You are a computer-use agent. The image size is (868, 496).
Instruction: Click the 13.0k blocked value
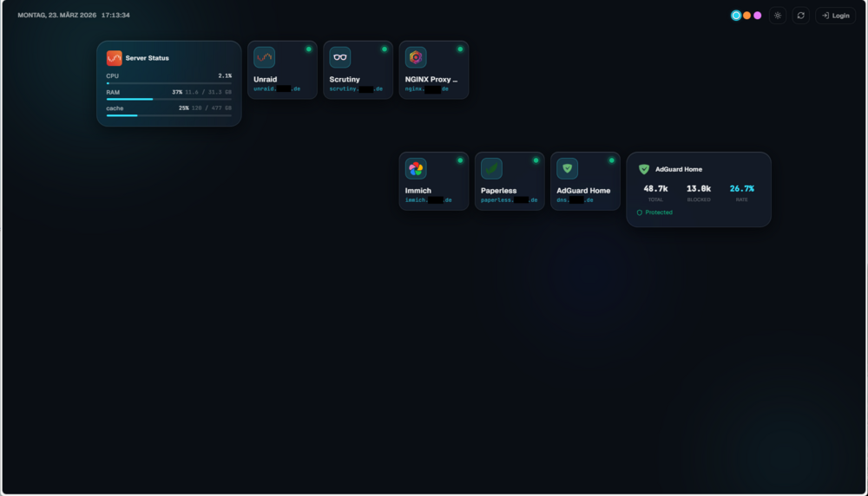(x=699, y=188)
